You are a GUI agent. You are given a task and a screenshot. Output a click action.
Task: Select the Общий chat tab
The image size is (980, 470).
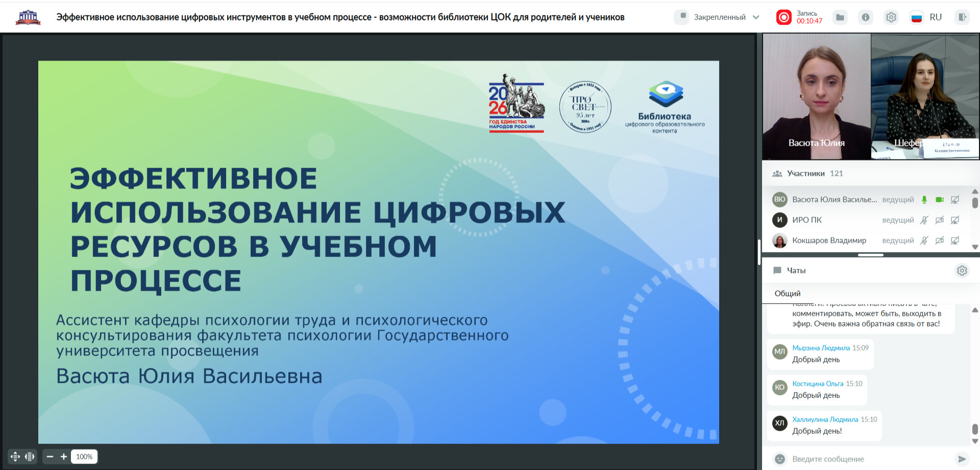click(x=788, y=293)
